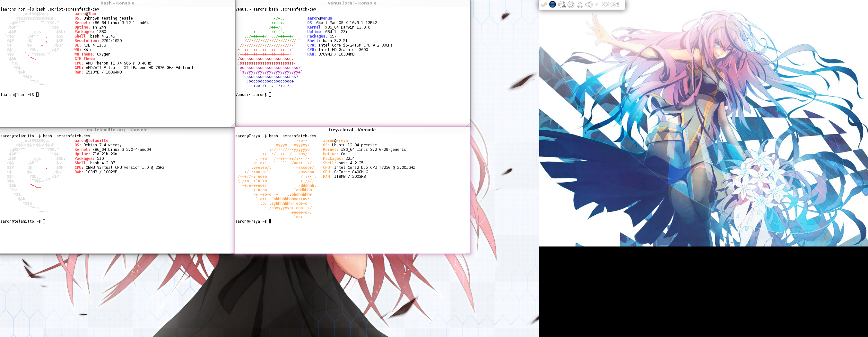The image size is (868, 337).
Task: Open the Steam tray icon
Action: click(543, 4)
